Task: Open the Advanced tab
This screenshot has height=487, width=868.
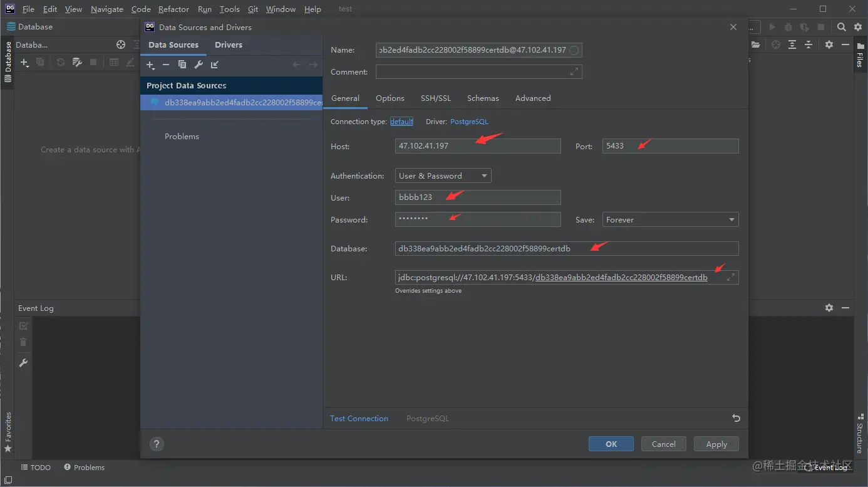Action: click(x=533, y=98)
